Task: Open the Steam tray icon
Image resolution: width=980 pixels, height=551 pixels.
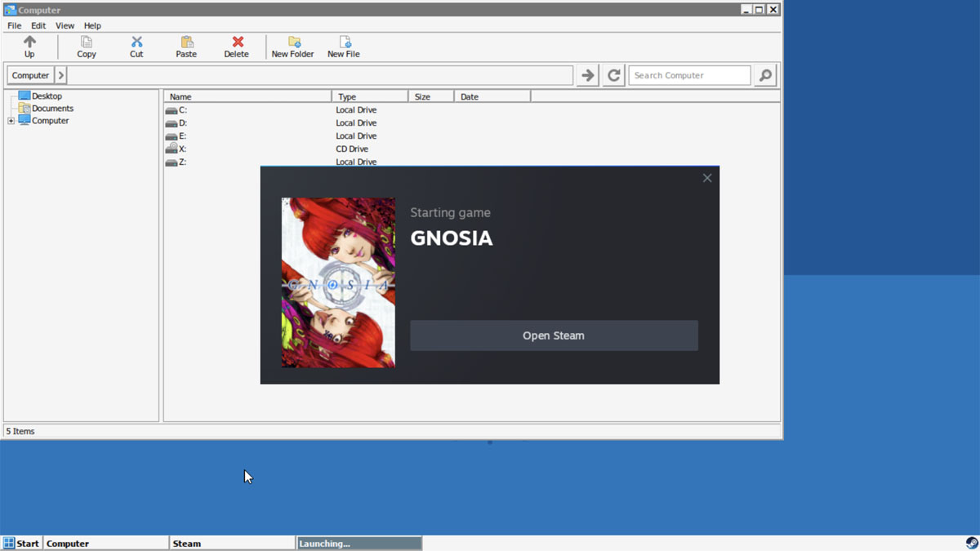Action: pos(972,543)
